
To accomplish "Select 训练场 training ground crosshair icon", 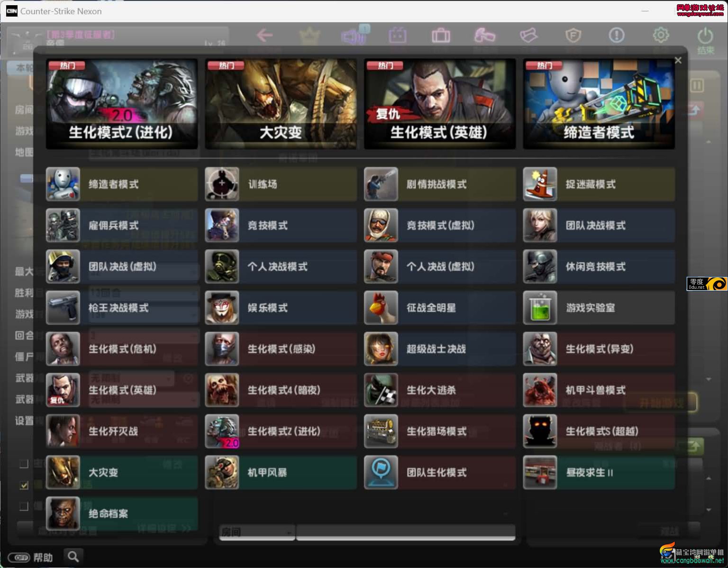I will point(222,184).
